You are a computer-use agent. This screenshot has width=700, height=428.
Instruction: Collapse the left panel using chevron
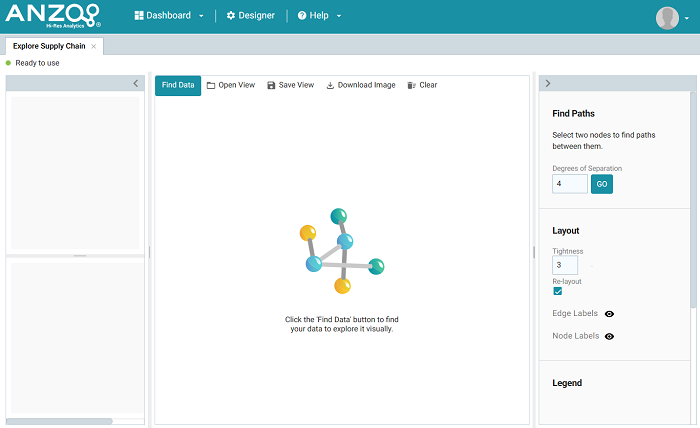pyautogui.click(x=136, y=84)
